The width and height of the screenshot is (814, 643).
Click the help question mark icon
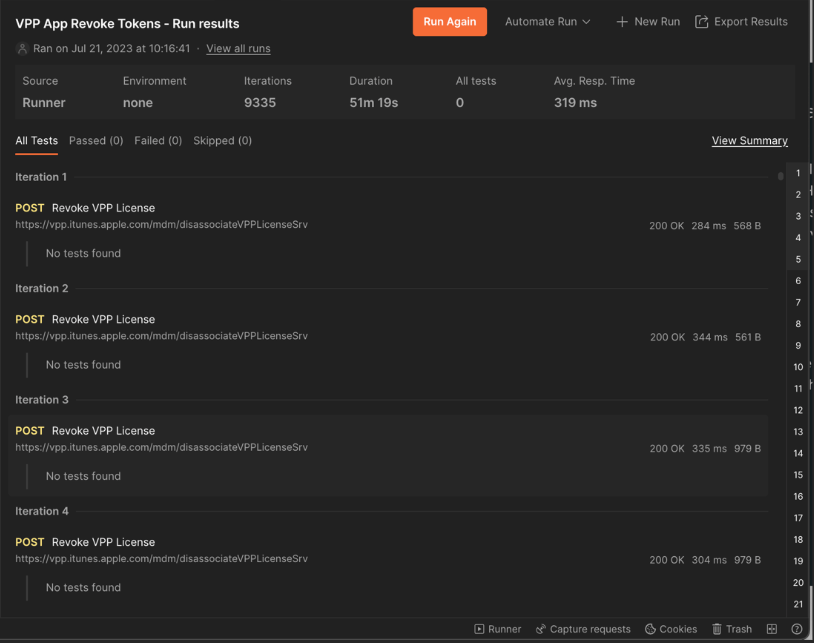tap(797, 629)
